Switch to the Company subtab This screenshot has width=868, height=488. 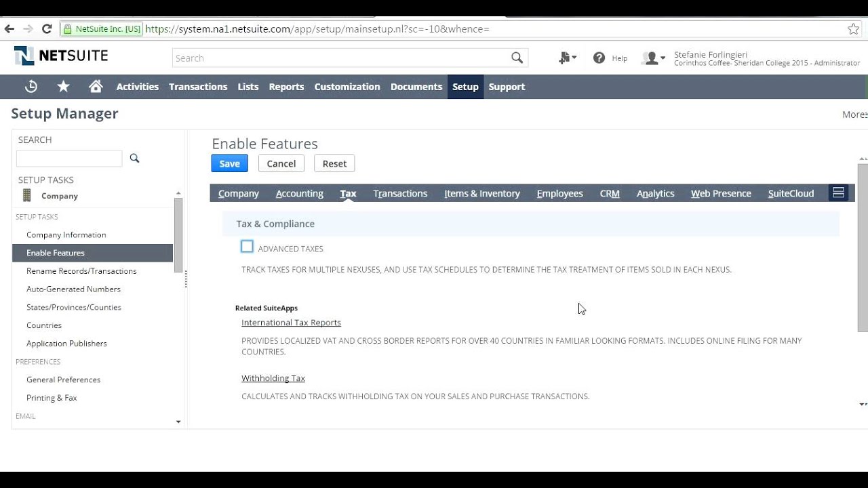[239, 193]
